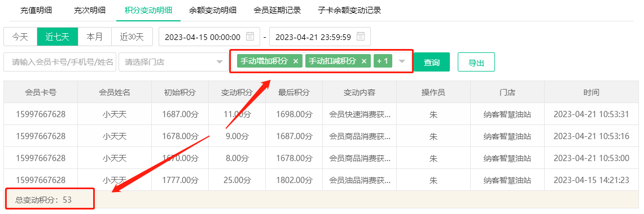The height and width of the screenshot is (214, 644).
Task: Click the 操作员 column header
Action: pos(433,92)
